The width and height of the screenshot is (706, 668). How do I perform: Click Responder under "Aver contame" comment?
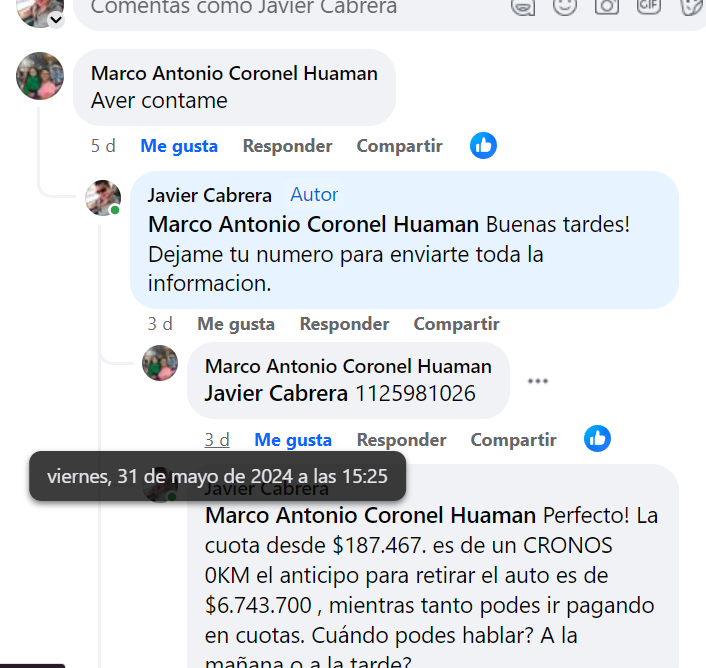pos(287,146)
